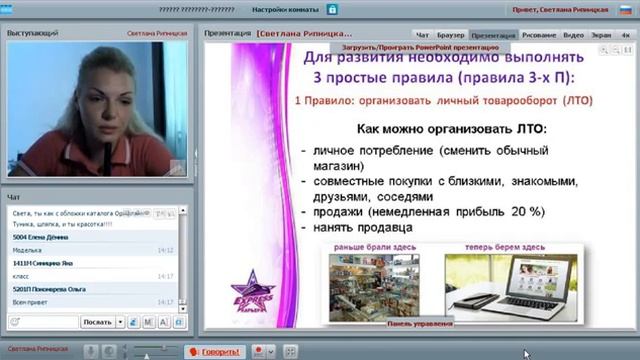Start recording with red record icon

click(258, 351)
